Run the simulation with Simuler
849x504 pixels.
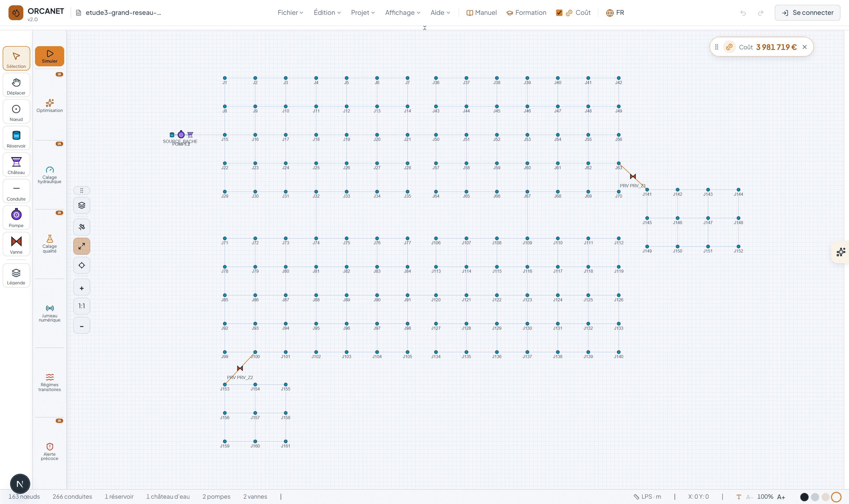(50, 57)
